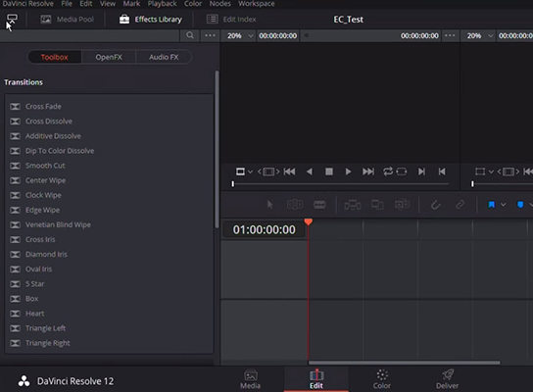The height and width of the screenshot is (392, 533).
Task: Open the Media Pool panel
Action: [68, 20]
